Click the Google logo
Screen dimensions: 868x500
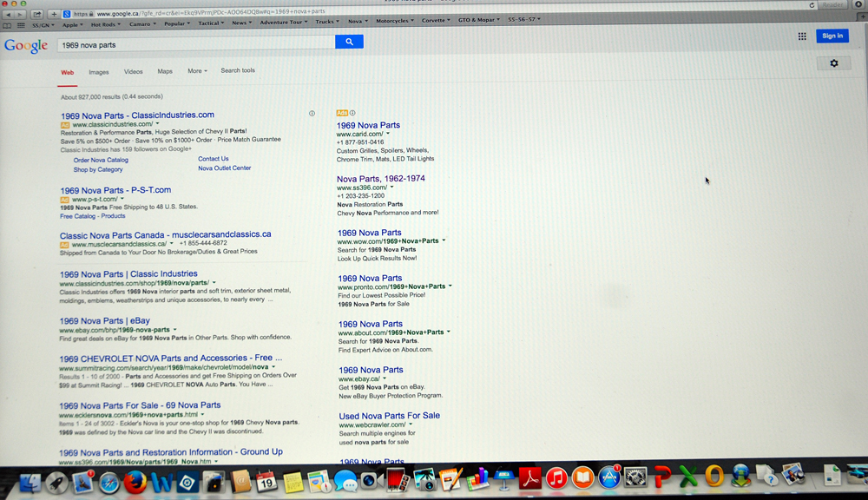26,45
